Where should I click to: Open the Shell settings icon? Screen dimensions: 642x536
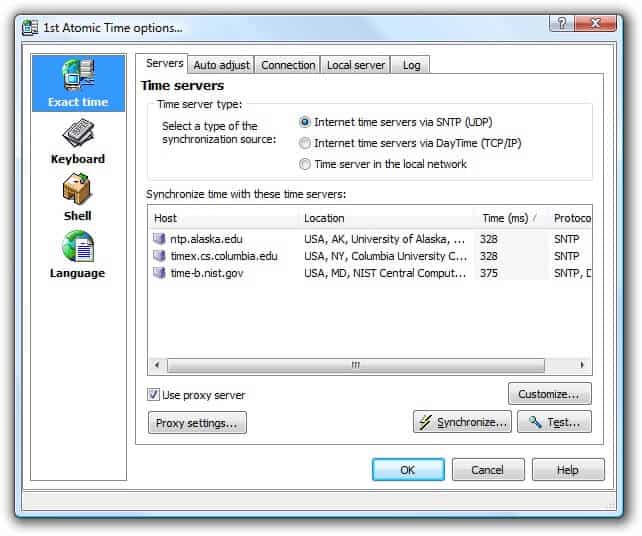[78, 190]
